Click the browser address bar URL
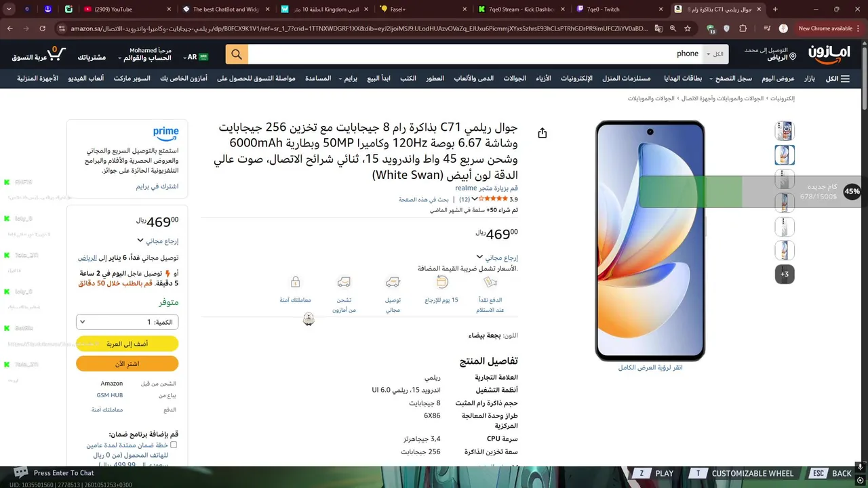This screenshot has width=868, height=488. point(359,28)
